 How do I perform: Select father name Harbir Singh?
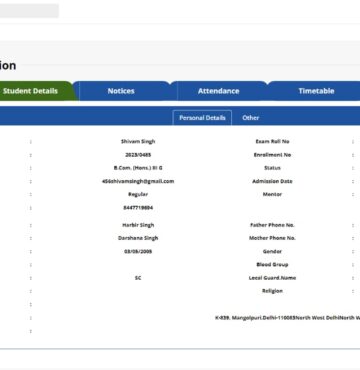pyautogui.click(x=138, y=225)
